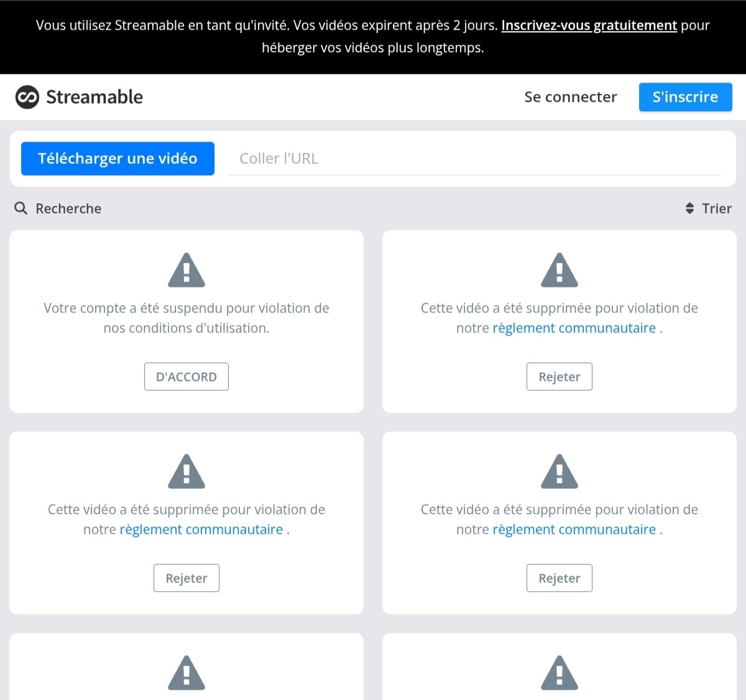Viewport: 746px width, 700px height.
Task: Click the D'ACCORD button
Action: point(186,377)
